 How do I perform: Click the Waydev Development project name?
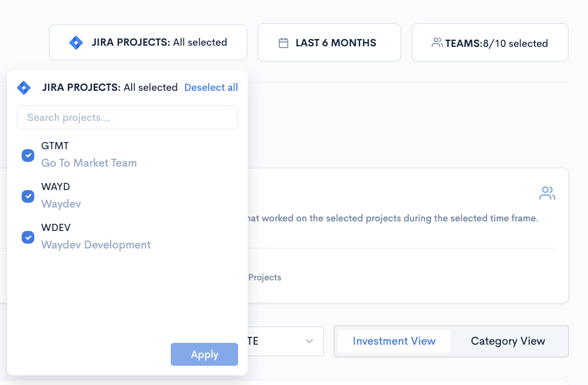[x=96, y=245]
